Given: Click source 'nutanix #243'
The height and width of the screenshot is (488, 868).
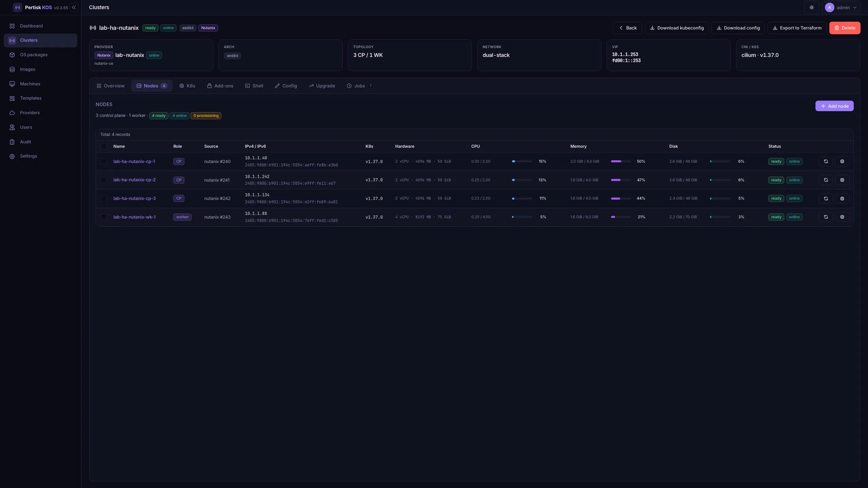Looking at the screenshot, I should [x=217, y=217].
